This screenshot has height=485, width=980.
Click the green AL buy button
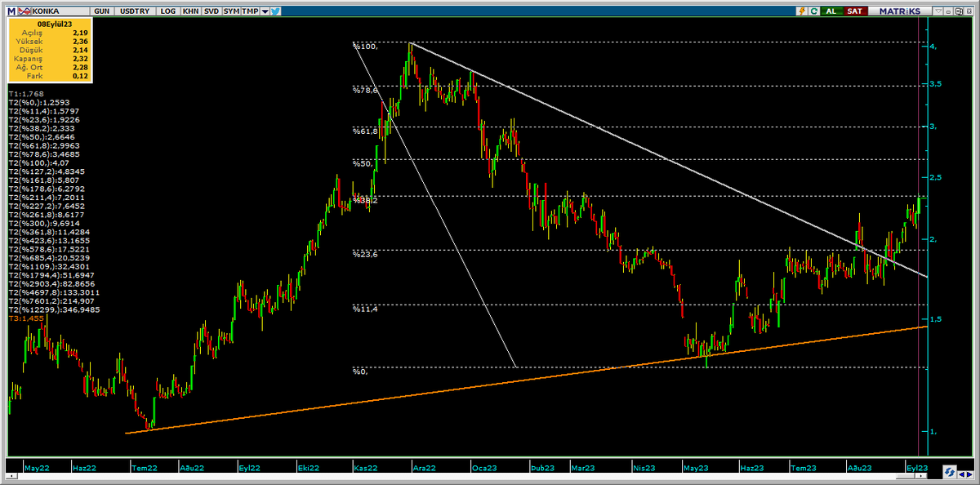point(832,11)
